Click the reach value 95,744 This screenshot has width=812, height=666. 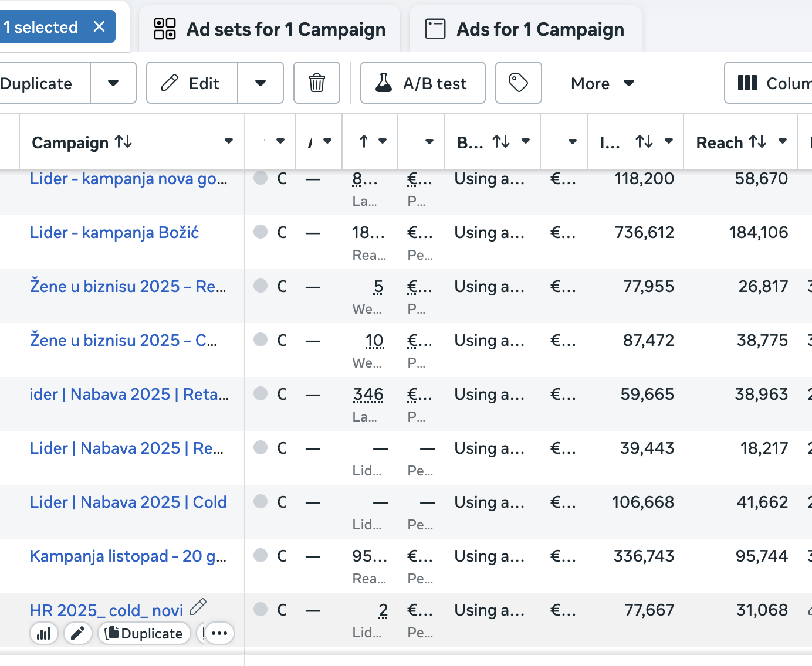click(x=762, y=556)
